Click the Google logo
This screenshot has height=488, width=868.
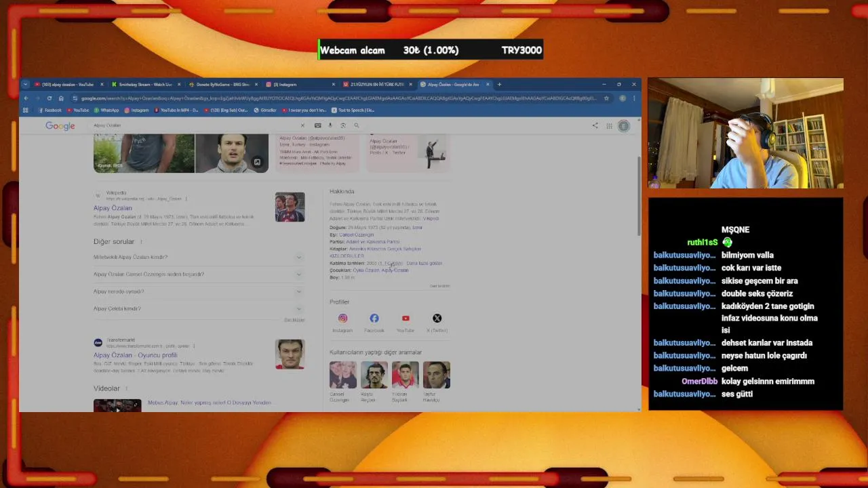(60, 125)
